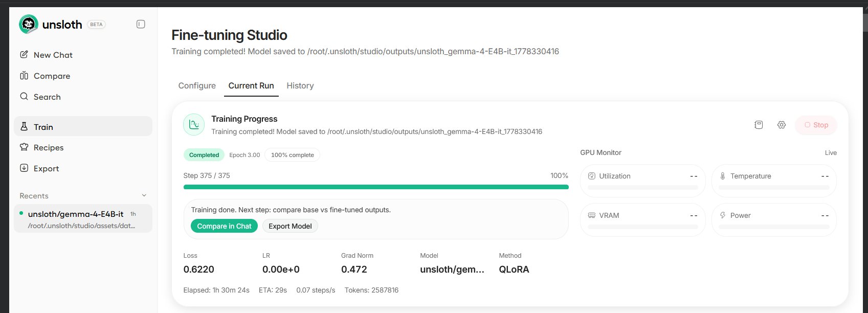Viewport: 868px width, 313px height.
Task: Open Search in sidebar
Action: [x=83, y=97]
